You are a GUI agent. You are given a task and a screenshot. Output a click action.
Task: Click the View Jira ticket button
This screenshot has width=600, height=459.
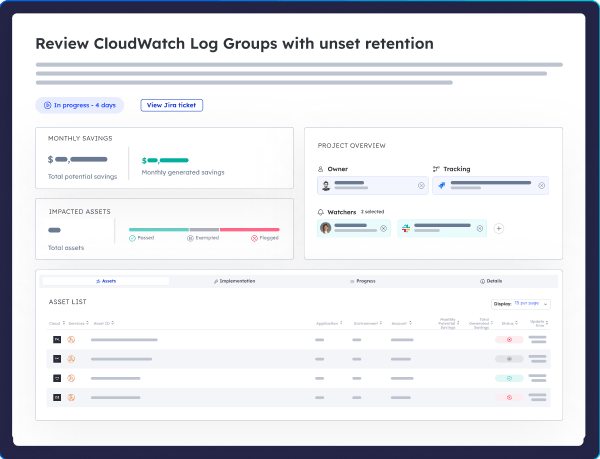[172, 104]
